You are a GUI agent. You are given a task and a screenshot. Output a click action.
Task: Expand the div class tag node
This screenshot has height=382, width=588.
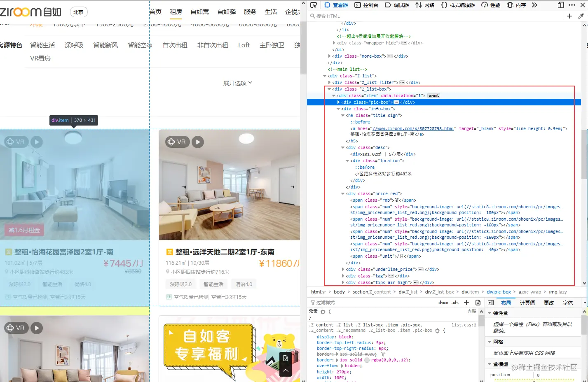[343, 276]
